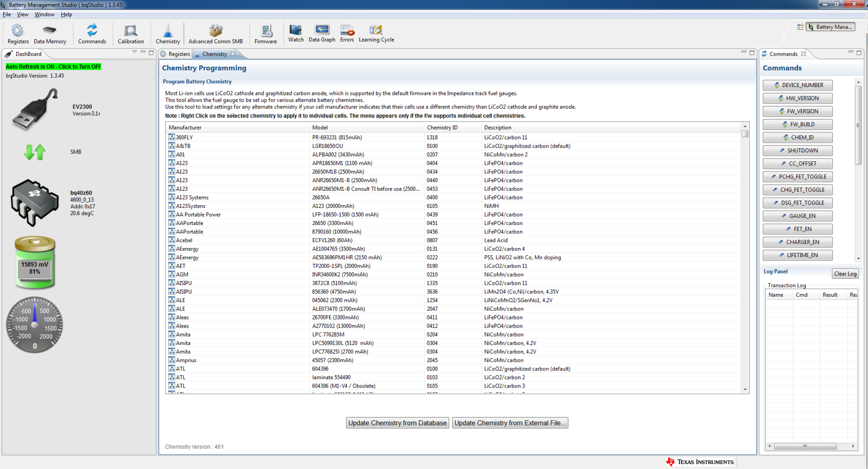The image size is (868, 469).
Task: Minimize the Chemistry editor area
Action: click(x=744, y=52)
